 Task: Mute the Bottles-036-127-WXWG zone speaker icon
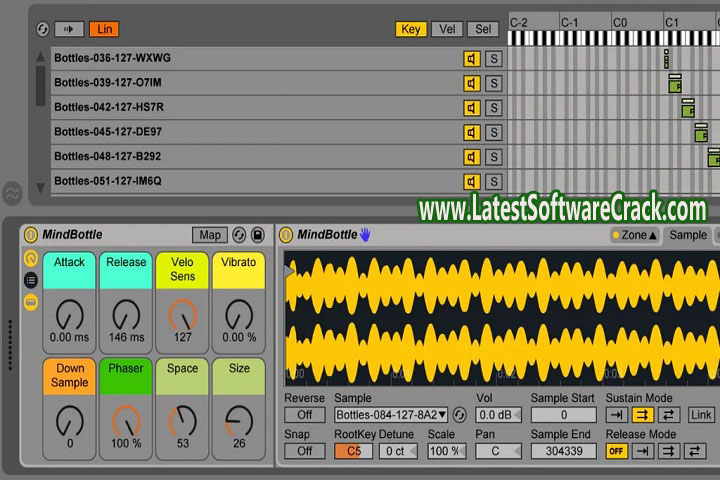point(471,58)
